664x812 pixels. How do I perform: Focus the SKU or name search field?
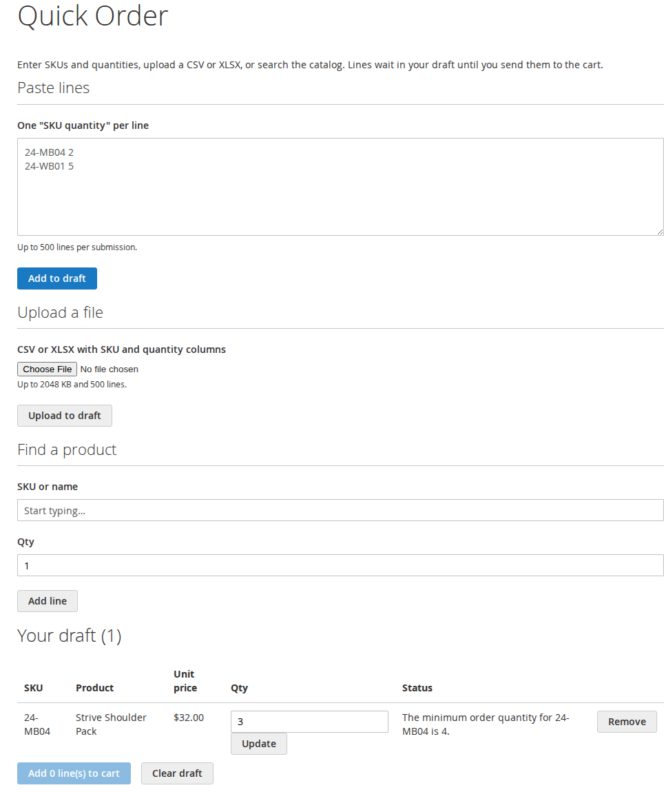pos(340,510)
